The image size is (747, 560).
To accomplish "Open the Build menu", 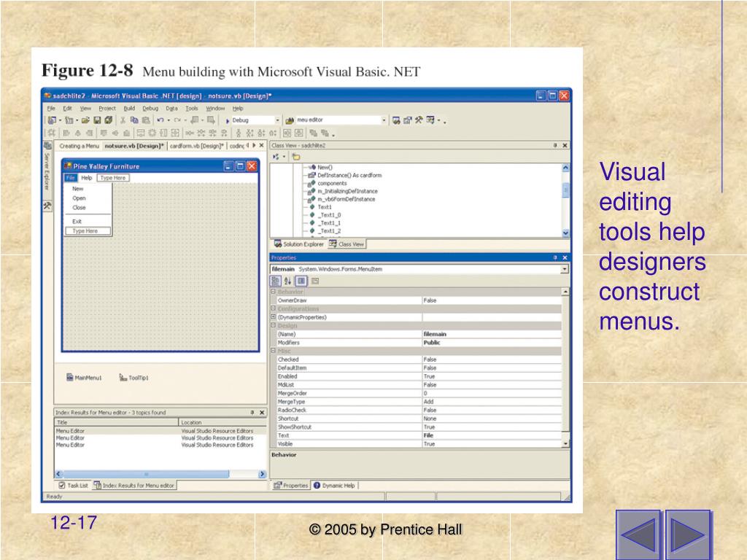I will pyautogui.click(x=129, y=109).
